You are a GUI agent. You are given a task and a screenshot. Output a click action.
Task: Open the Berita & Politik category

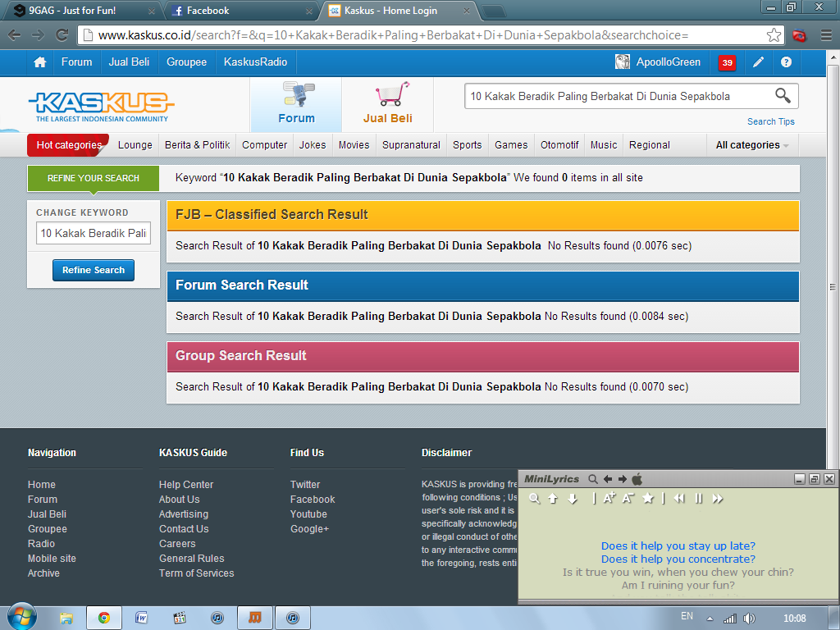click(x=197, y=145)
